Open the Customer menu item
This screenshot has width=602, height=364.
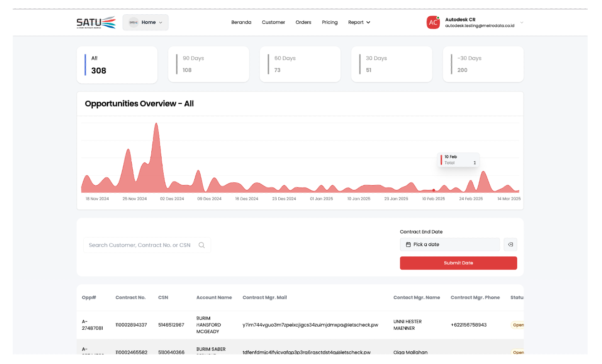point(273,22)
